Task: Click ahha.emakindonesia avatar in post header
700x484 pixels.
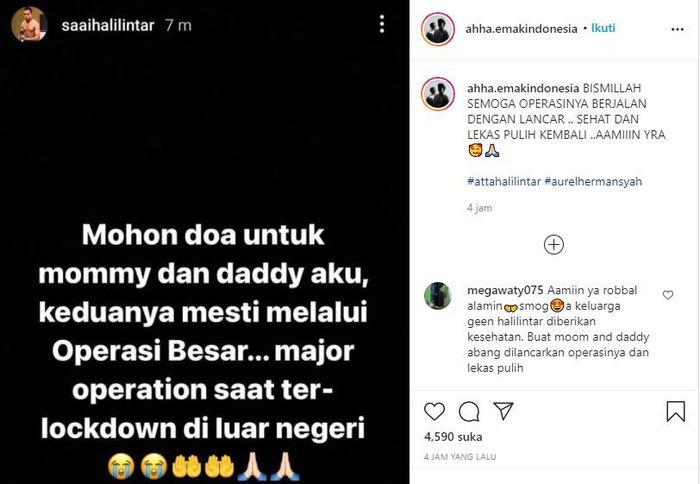Action: 438,29
